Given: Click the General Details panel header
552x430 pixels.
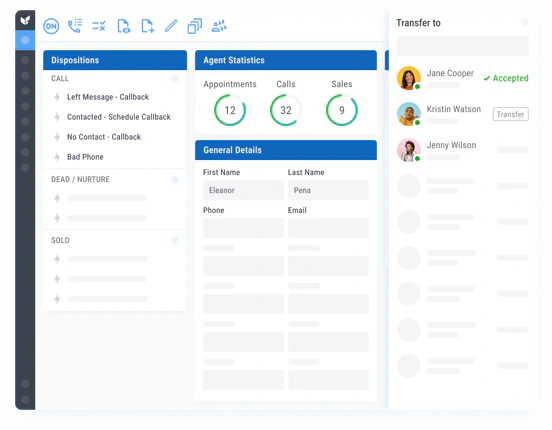Looking at the screenshot, I should pos(286,150).
